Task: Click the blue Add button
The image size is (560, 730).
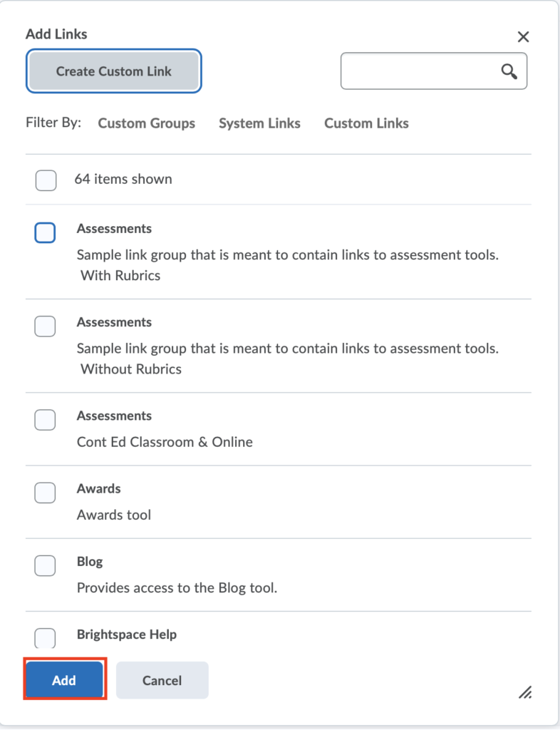Action: pyautogui.click(x=64, y=680)
